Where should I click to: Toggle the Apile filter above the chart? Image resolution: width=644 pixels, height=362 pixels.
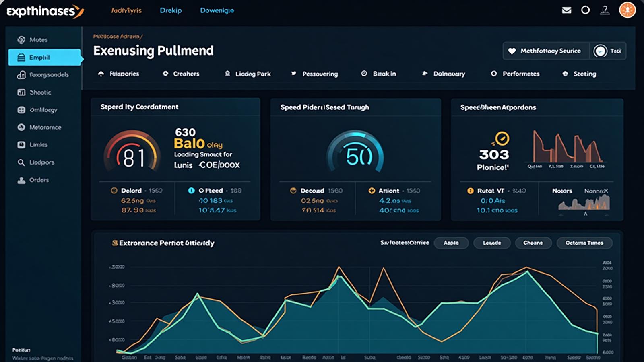(451, 243)
